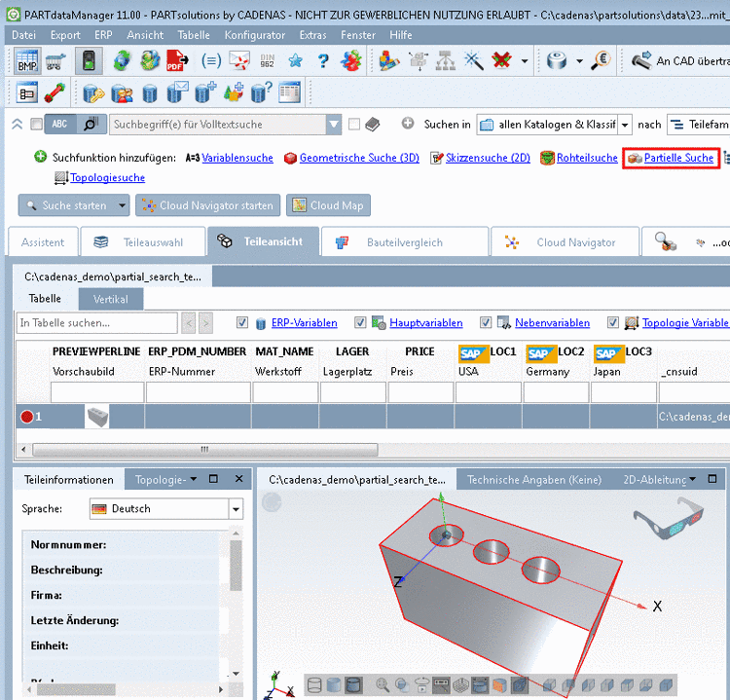
Task: Click the question mark help icon
Action: point(322,60)
